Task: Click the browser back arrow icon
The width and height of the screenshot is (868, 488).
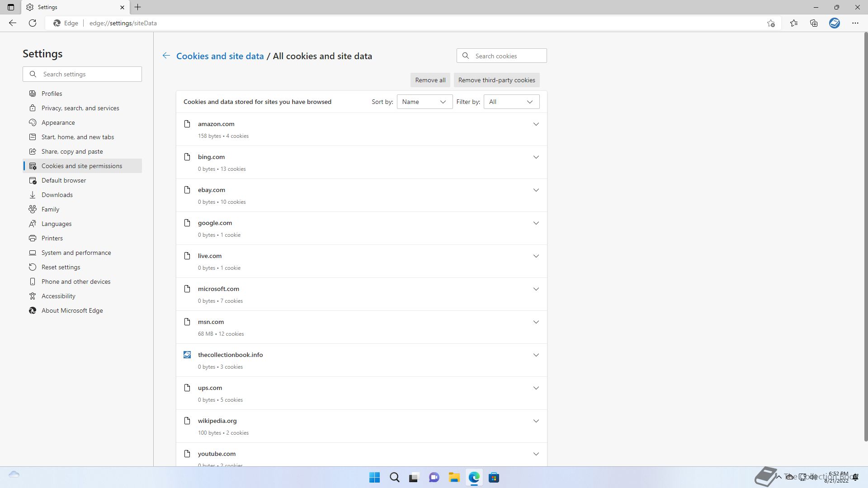Action: (13, 23)
